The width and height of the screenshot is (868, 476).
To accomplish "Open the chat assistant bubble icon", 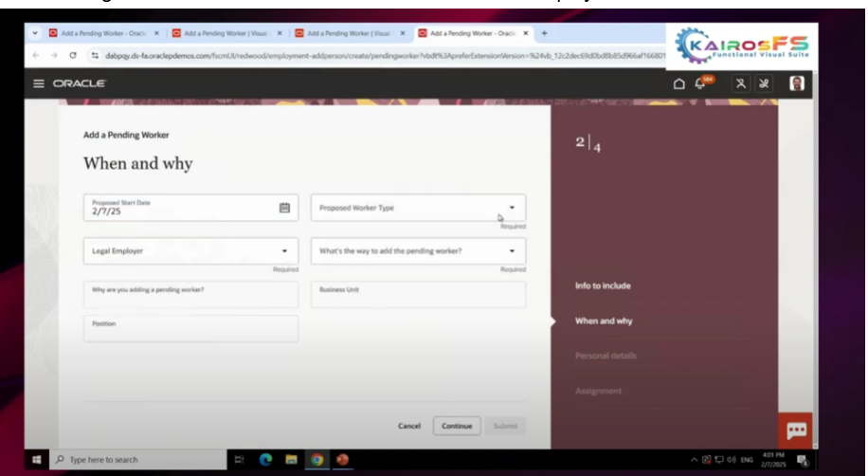I will pyautogui.click(x=794, y=430).
